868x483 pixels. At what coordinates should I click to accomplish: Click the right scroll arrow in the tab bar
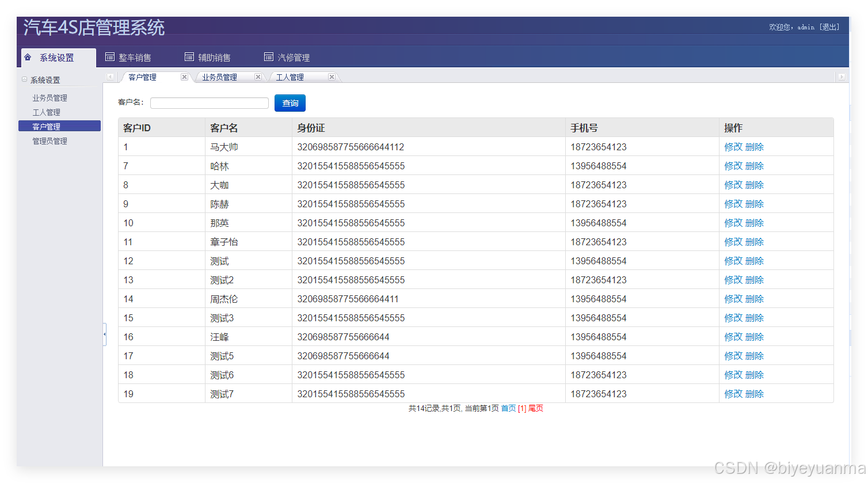click(842, 76)
